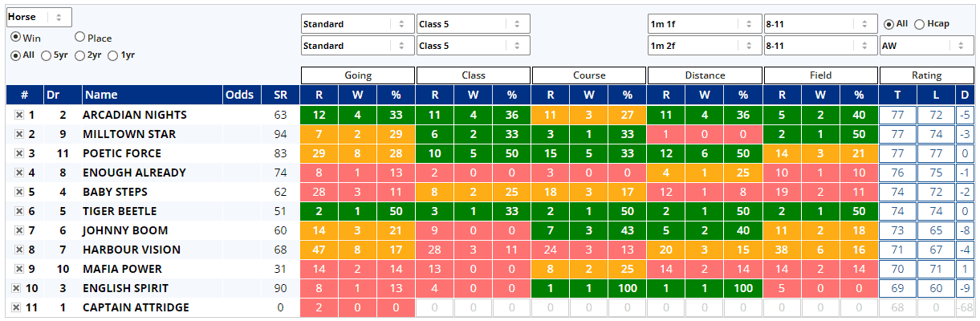This screenshot has width=980, height=321.
Task: Toggle the x icon beside Harbour Vision
Action: tap(19, 250)
